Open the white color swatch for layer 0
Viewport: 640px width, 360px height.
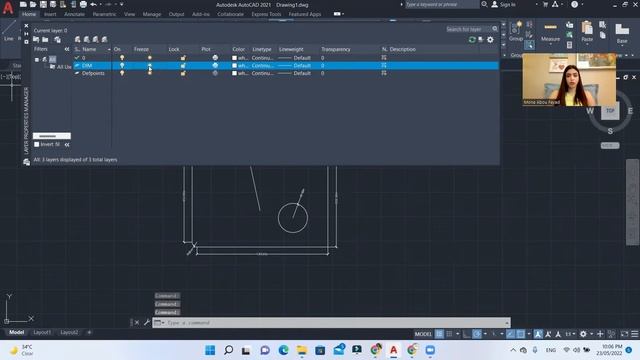click(234, 58)
